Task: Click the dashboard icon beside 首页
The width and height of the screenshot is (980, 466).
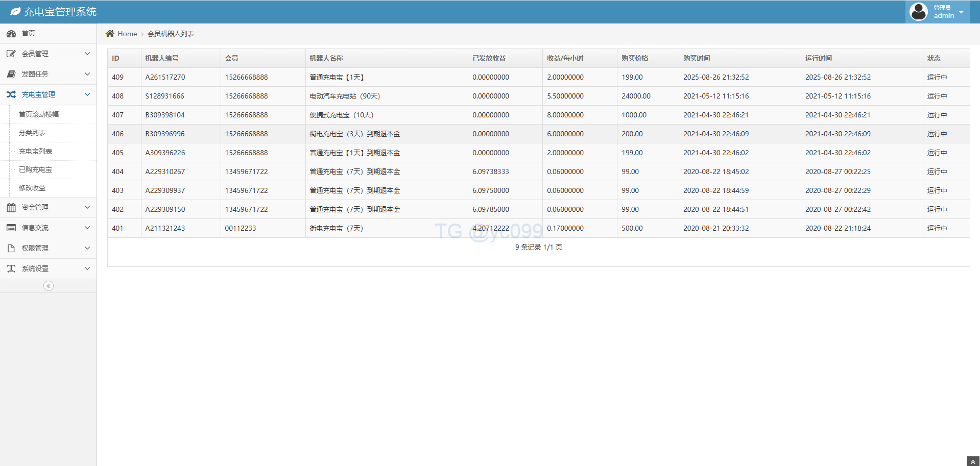Action: point(11,34)
